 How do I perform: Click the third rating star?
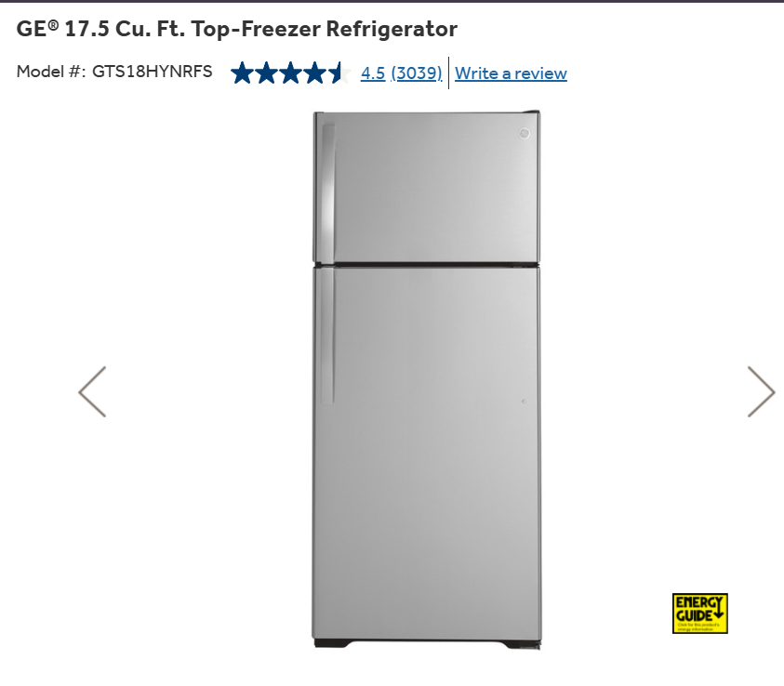290,73
